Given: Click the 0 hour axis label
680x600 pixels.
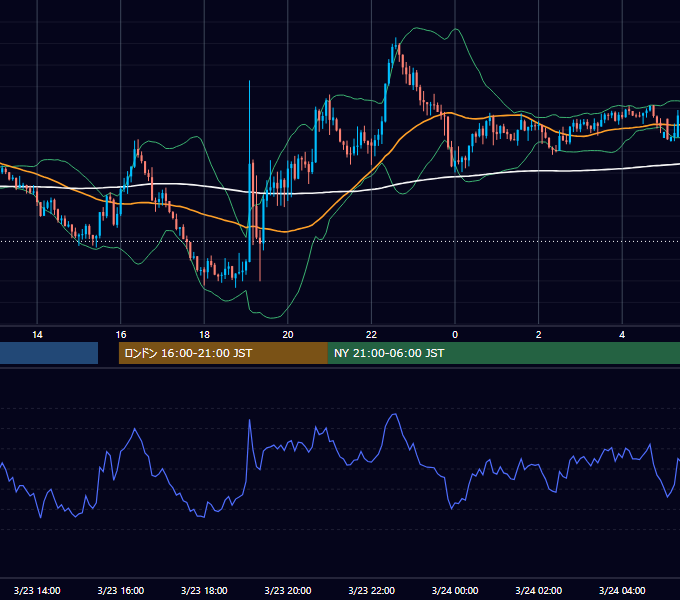Looking at the screenshot, I should [x=455, y=335].
